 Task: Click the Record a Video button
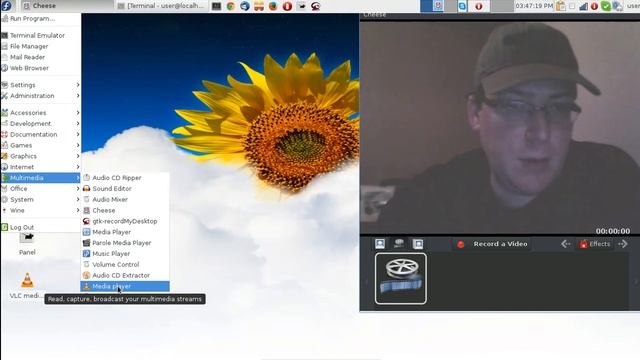tap(493, 244)
